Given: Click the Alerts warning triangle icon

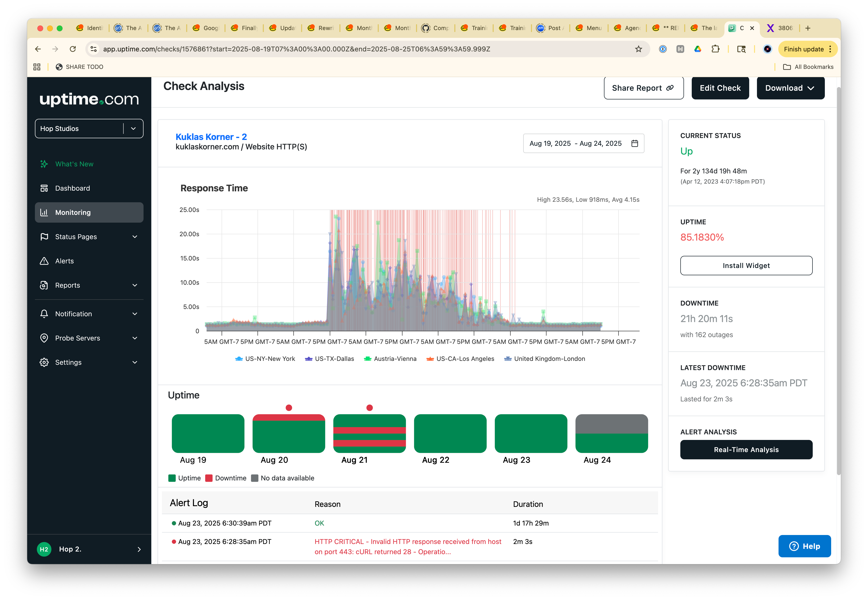Looking at the screenshot, I should (44, 261).
